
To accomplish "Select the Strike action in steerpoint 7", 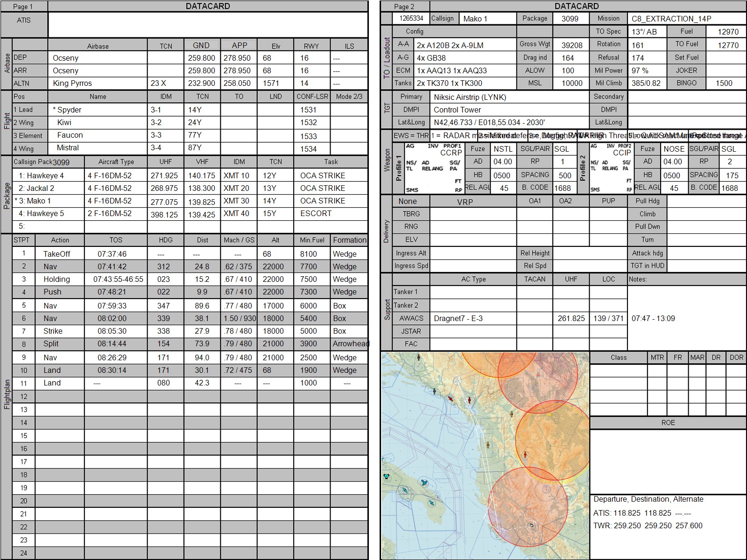I will 53,331.
